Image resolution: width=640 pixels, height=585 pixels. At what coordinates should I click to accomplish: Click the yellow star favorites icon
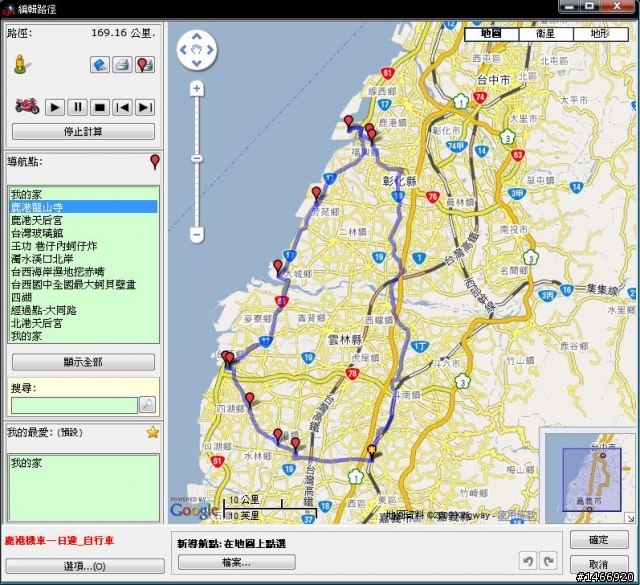click(x=153, y=432)
